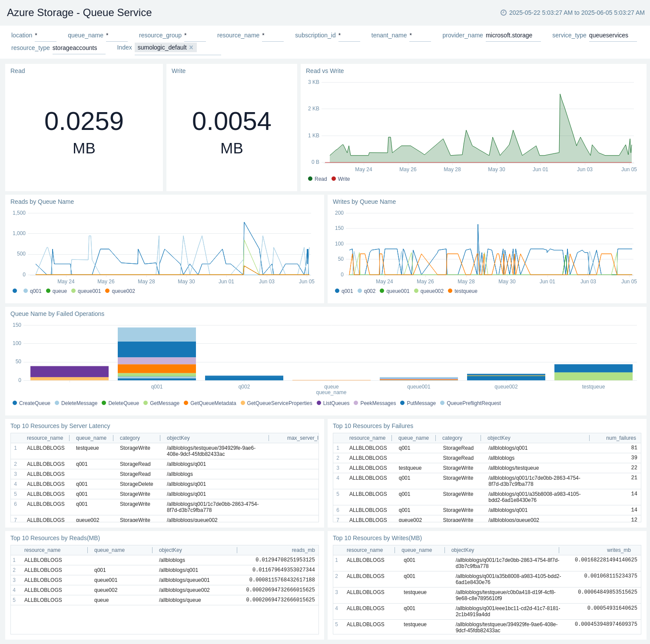Edit the location filter field
This screenshot has width=650, height=644.
click(x=46, y=36)
